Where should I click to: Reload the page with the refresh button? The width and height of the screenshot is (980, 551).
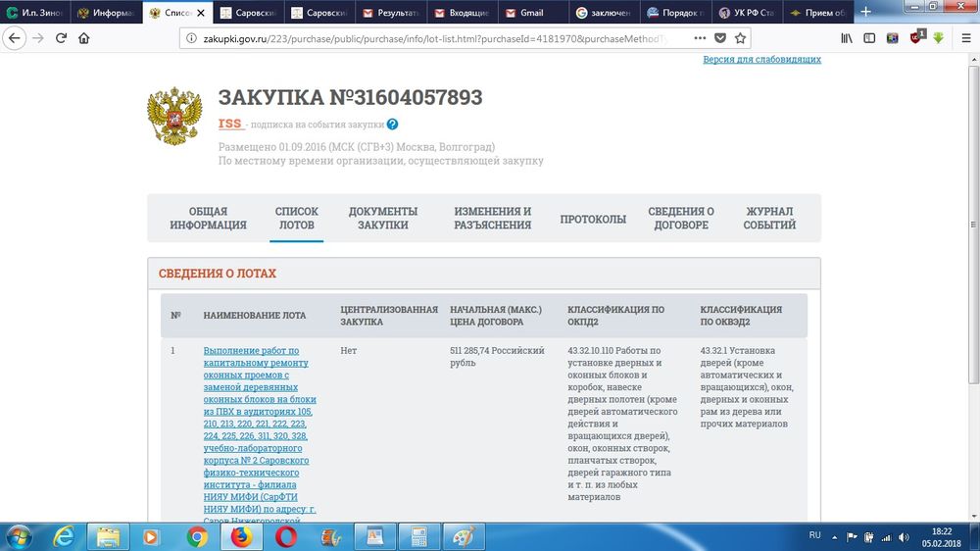[x=61, y=38]
